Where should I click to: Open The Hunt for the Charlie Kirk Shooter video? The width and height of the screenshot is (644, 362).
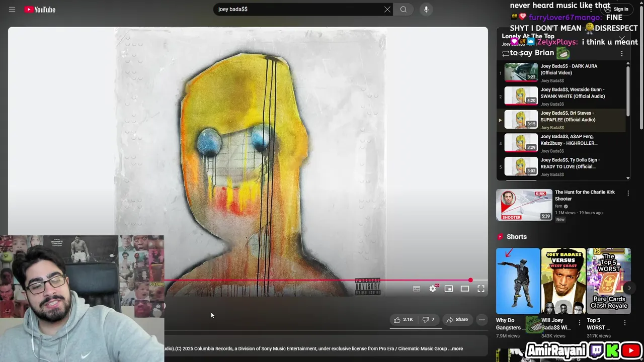(585, 195)
